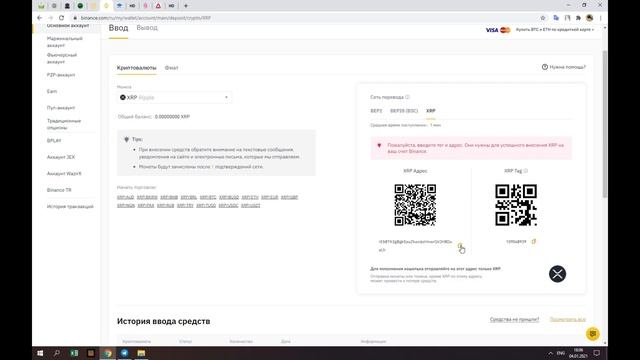Open the browser extensions puzzle icon

(578, 18)
